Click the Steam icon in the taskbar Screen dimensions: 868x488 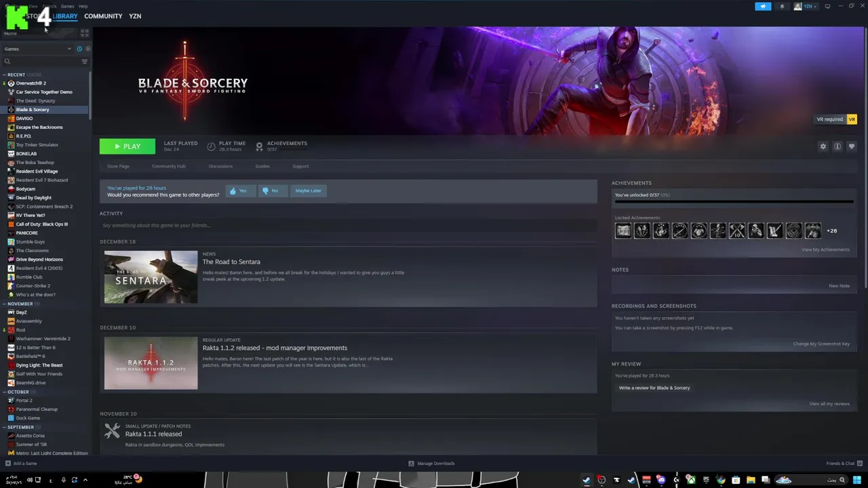[x=587, y=481]
